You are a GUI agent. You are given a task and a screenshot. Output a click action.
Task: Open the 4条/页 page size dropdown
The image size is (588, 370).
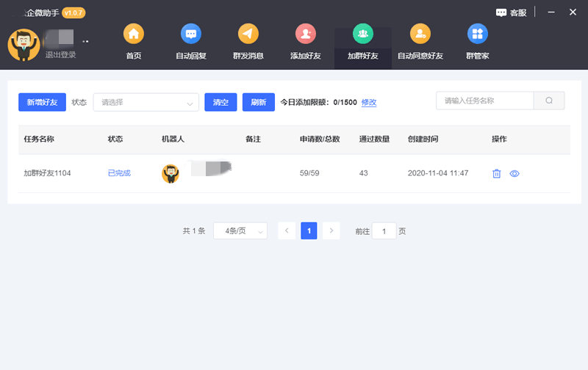[x=240, y=231]
